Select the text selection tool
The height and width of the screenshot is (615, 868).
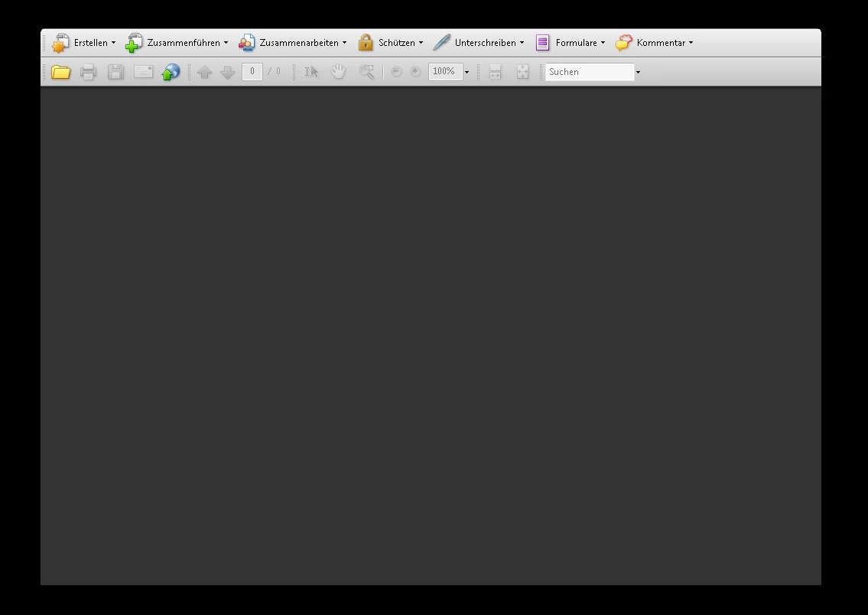312,72
